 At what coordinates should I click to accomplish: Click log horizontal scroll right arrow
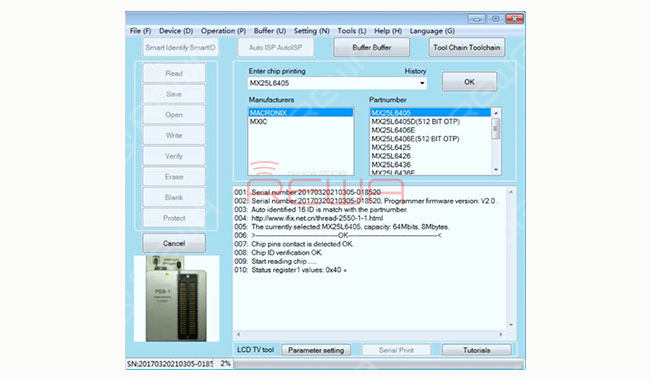click(x=501, y=334)
